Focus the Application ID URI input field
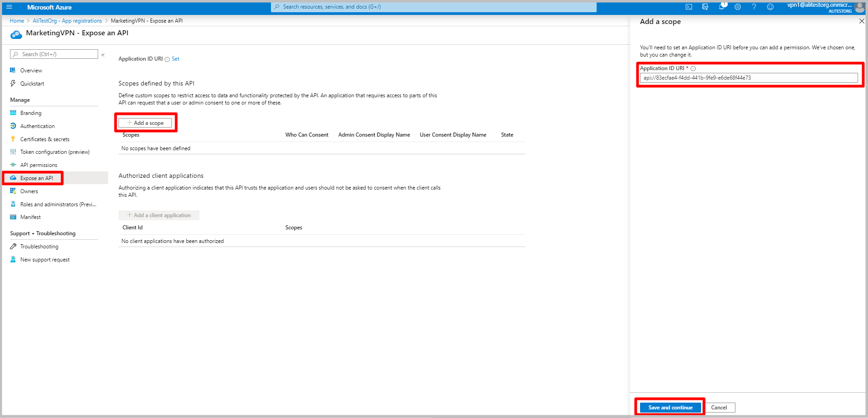Viewport: 868px width, 418px height. tap(749, 78)
